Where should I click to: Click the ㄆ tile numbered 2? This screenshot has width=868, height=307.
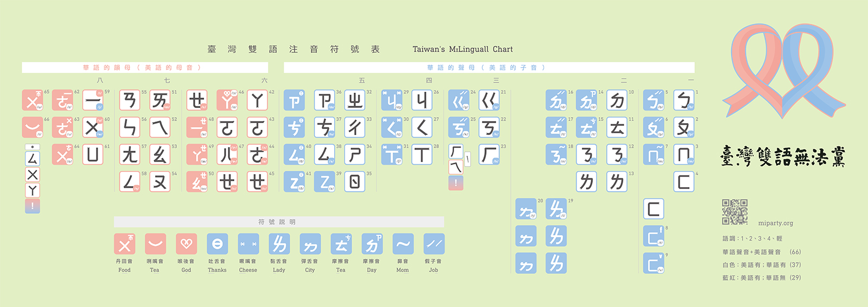[x=684, y=127]
